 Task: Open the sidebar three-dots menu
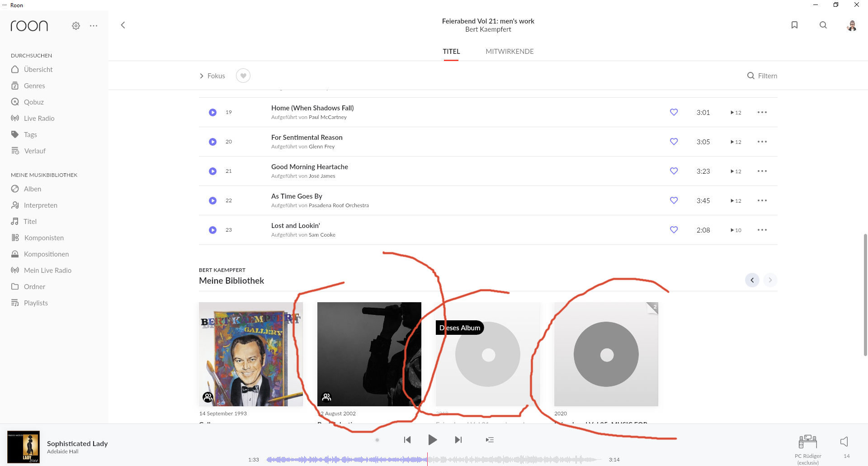[x=94, y=26]
